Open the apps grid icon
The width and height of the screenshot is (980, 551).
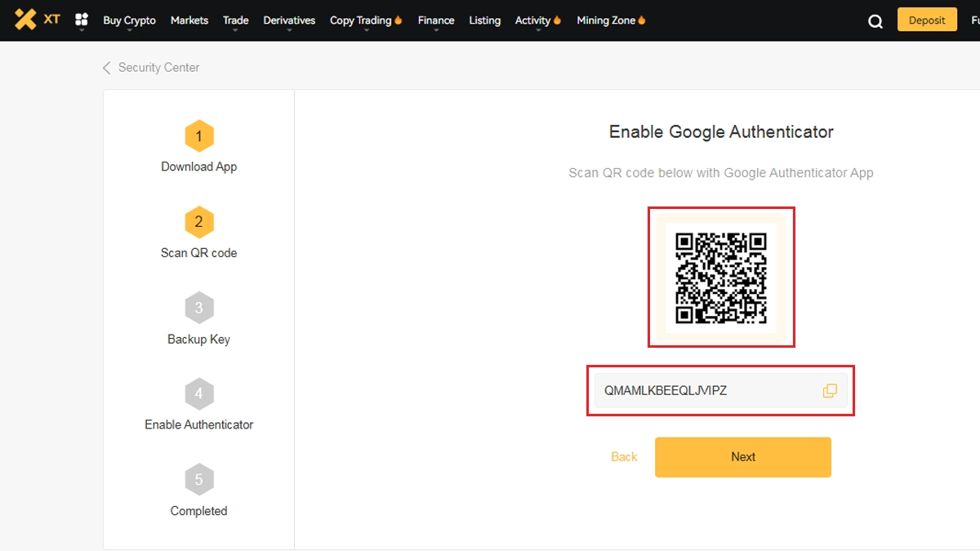tap(82, 20)
